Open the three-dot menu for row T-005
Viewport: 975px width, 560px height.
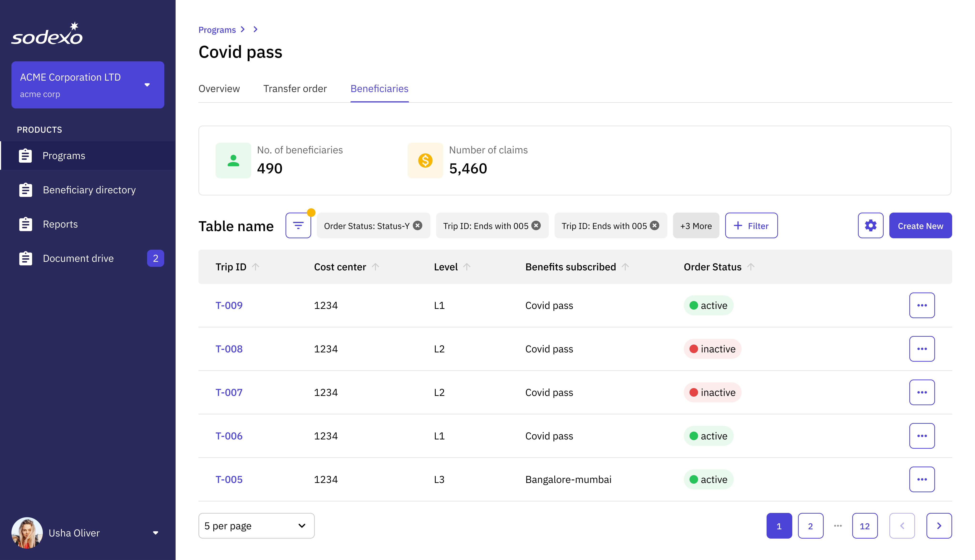(x=921, y=479)
